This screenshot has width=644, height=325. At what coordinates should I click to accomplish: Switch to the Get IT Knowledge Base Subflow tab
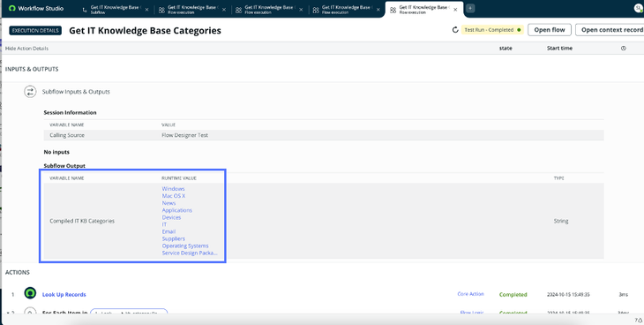115,9
